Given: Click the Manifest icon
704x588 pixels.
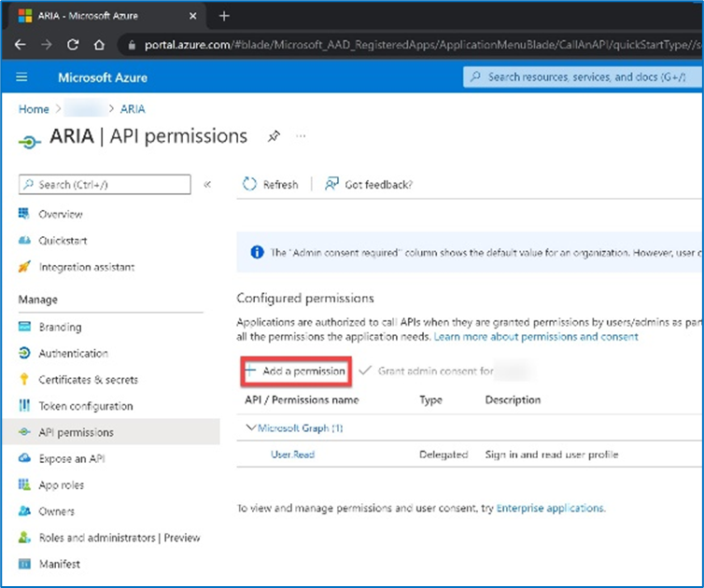Looking at the screenshot, I should click(24, 564).
